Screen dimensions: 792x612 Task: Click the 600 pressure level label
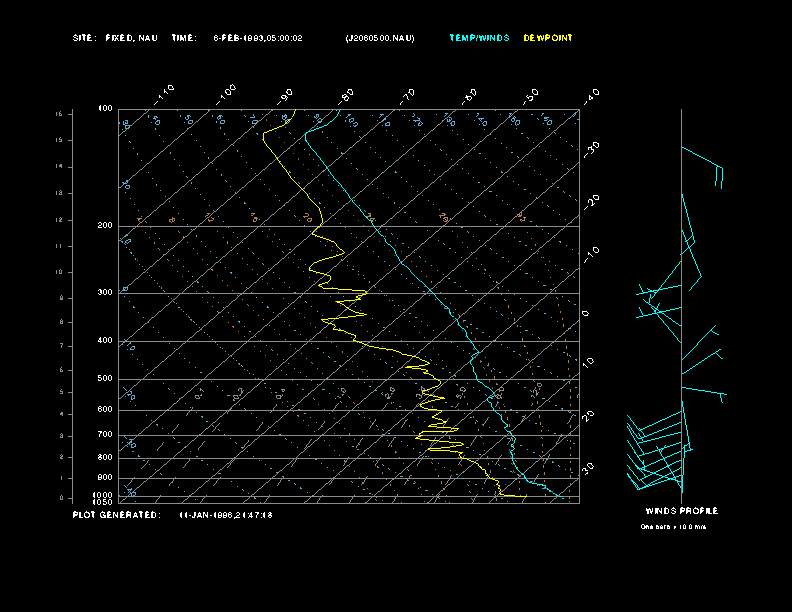pyautogui.click(x=105, y=410)
